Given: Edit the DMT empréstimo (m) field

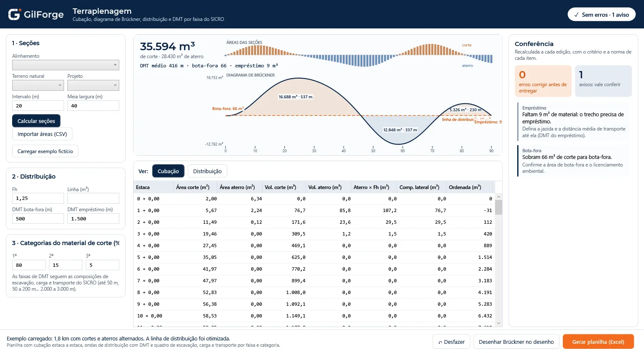Looking at the screenshot, I should (93, 219).
